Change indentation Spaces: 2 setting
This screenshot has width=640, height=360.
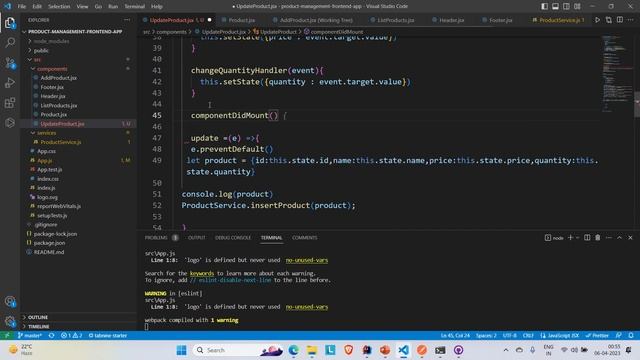point(486,336)
